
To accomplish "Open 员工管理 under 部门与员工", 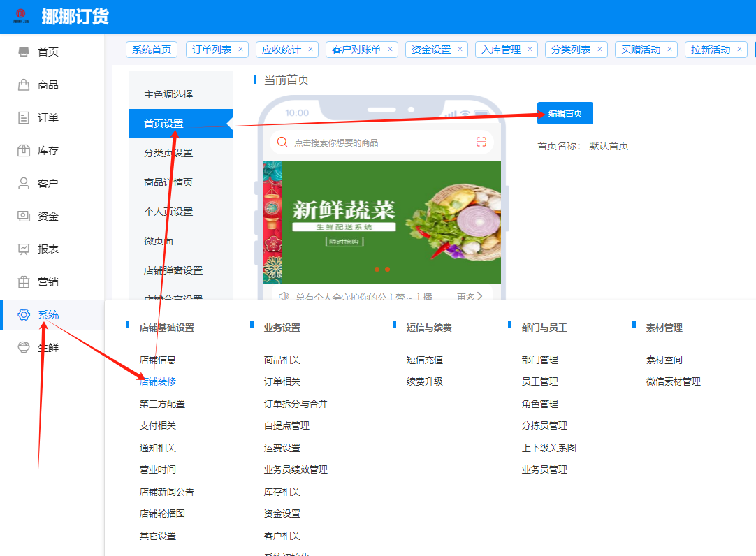I will pos(540,381).
